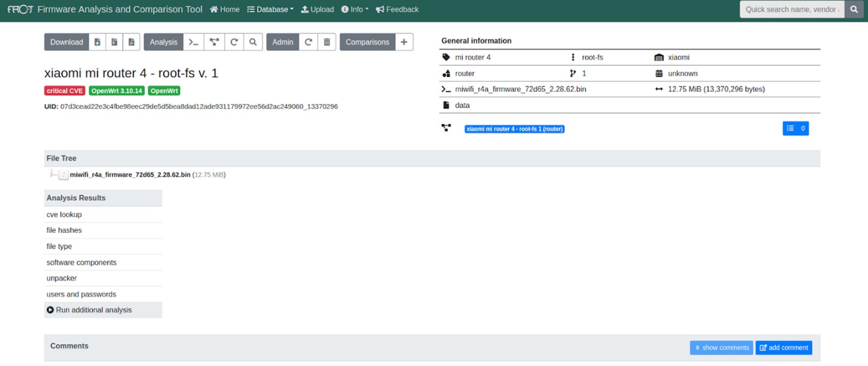Click the Analysis button label
This screenshot has width=868, height=366.
click(163, 42)
